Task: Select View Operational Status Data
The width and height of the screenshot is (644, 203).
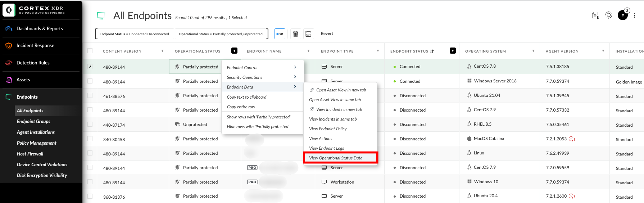Action: pyautogui.click(x=336, y=158)
